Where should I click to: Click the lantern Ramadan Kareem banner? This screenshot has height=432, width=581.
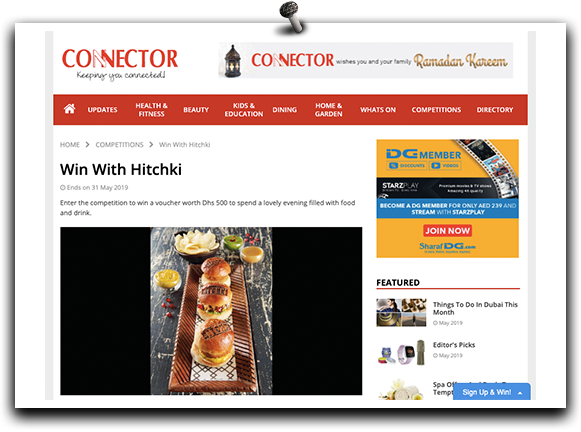coord(365,60)
